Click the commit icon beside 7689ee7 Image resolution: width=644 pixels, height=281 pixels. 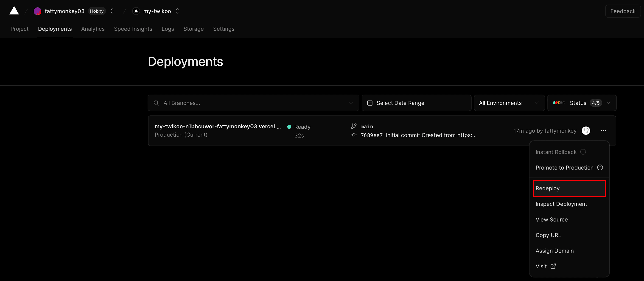[x=353, y=135]
